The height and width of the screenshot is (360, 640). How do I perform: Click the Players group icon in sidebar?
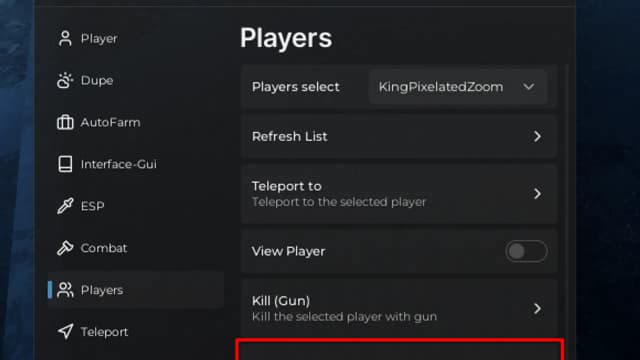click(65, 290)
